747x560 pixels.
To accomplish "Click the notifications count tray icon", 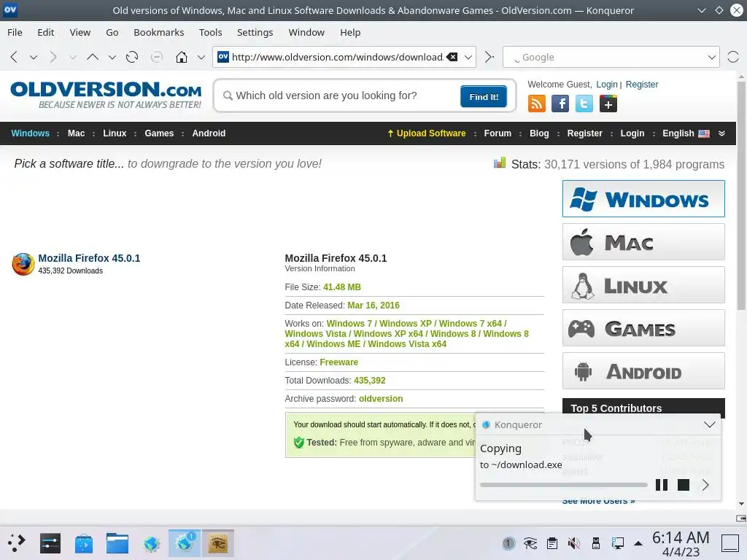I will click(x=508, y=542).
